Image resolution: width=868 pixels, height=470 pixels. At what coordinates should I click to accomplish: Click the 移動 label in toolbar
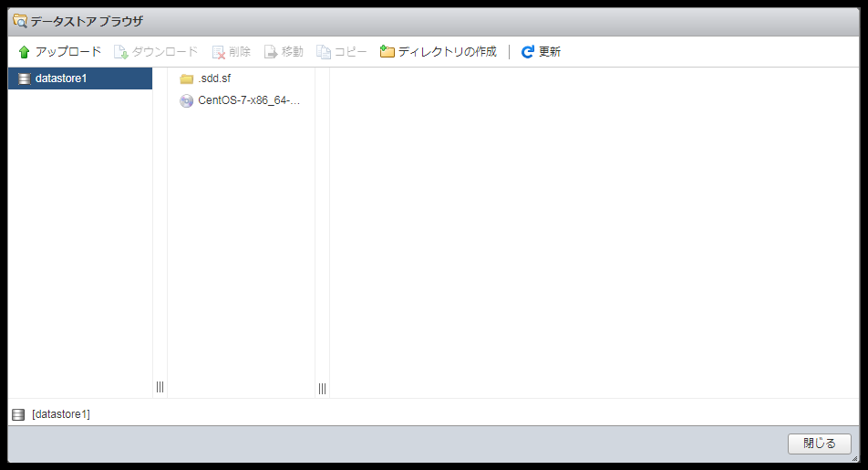tap(293, 51)
